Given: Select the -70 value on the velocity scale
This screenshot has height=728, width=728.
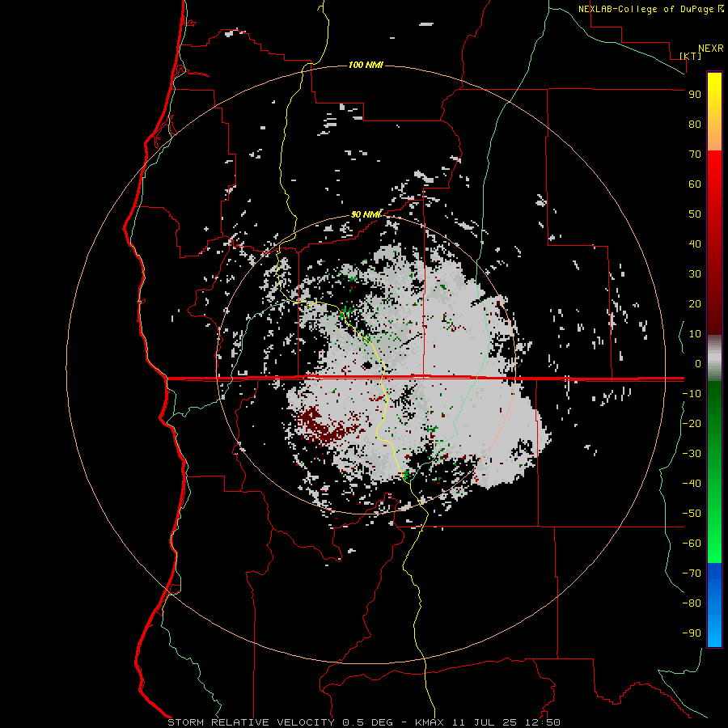Looking at the screenshot, I should click(692, 574).
